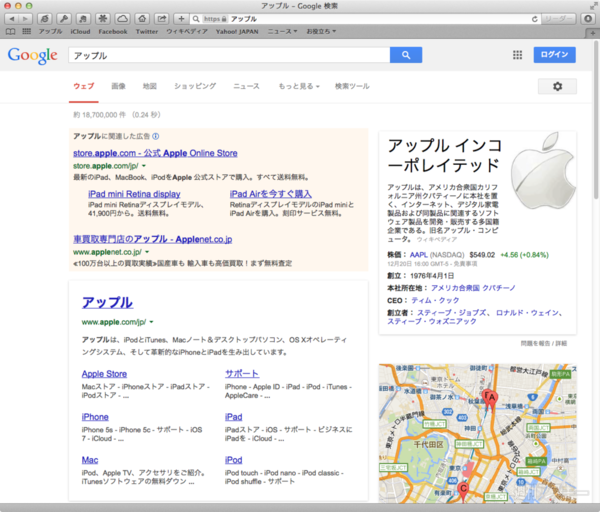Open the main アップル result title
Screen dimensions: 600x512
click(x=108, y=303)
